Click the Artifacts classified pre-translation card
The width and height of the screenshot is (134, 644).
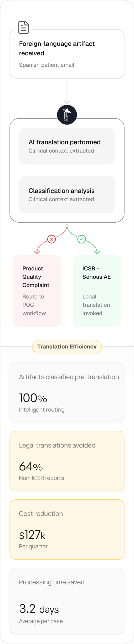67,393
